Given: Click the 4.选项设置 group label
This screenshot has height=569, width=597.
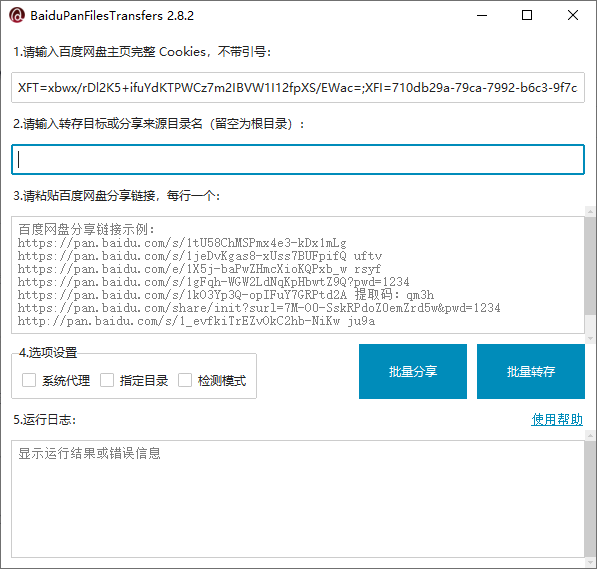Looking at the screenshot, I should (x=48, y=353).
